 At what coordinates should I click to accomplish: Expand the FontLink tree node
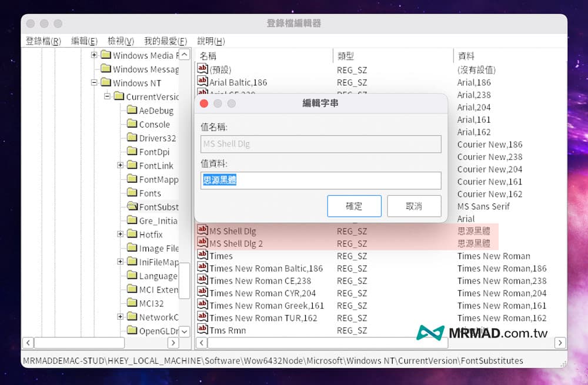[x=121, y=166]
